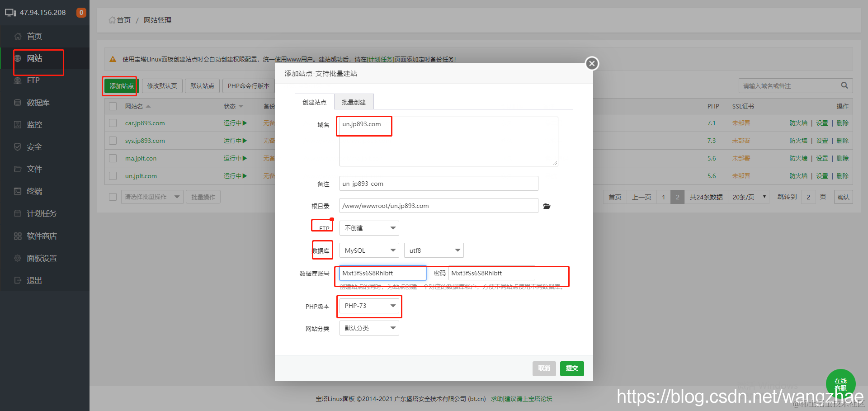Sort by 网站名 arrow icon
The width and height of the screenshot is (868, 411).
click(x=148, y=106)
